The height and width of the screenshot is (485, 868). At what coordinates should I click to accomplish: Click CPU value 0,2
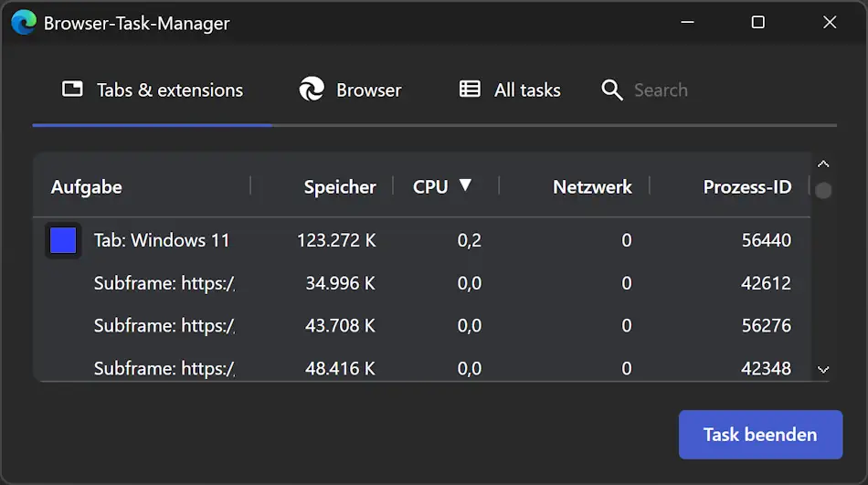click(x=470, y=240)
